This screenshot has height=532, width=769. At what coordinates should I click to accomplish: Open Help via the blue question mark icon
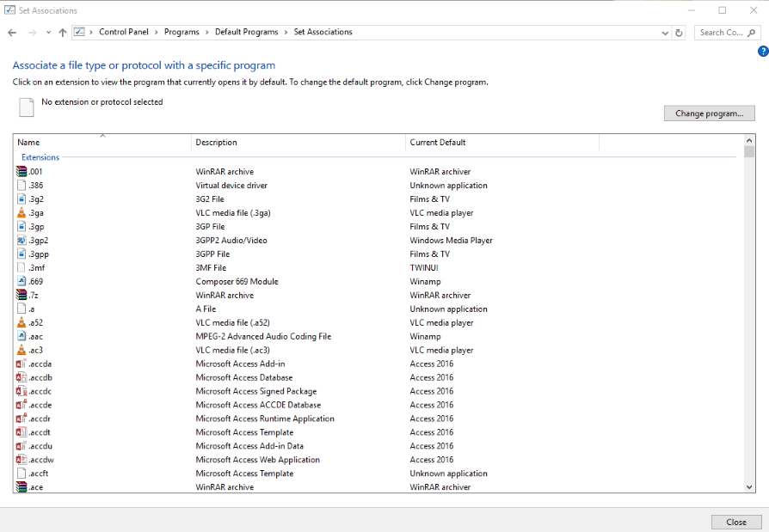763,51
